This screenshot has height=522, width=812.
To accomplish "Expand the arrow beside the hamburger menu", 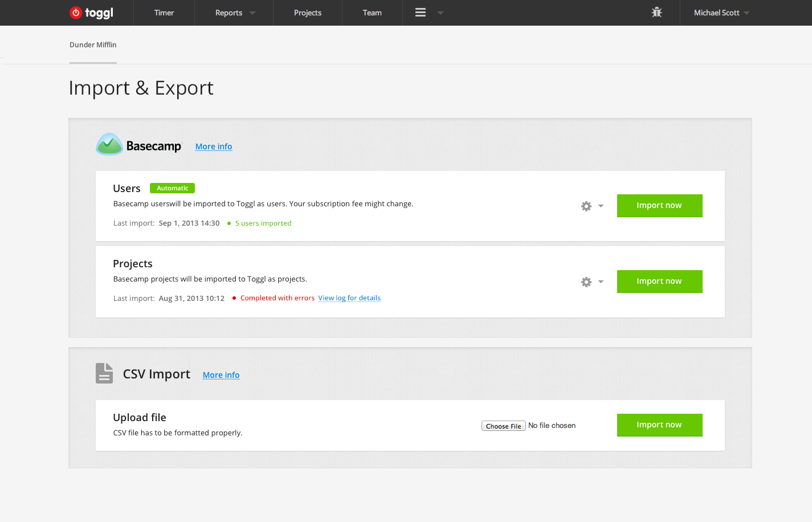I will point(440,13).
